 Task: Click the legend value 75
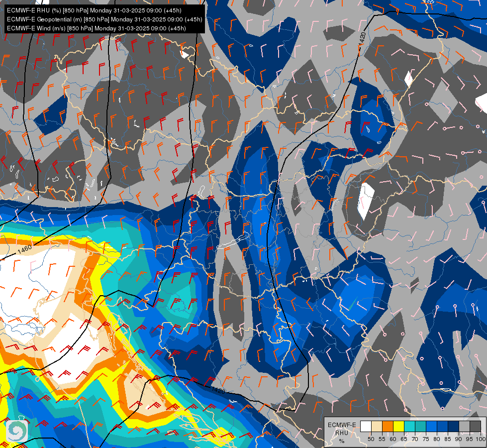click(x=426, y=439)
